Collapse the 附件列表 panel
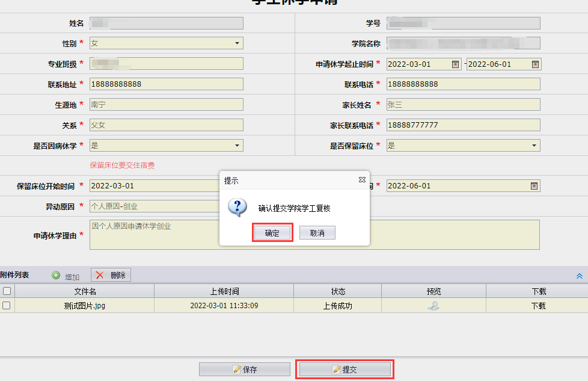Screen dimensions: 588x381 [580, 276]
